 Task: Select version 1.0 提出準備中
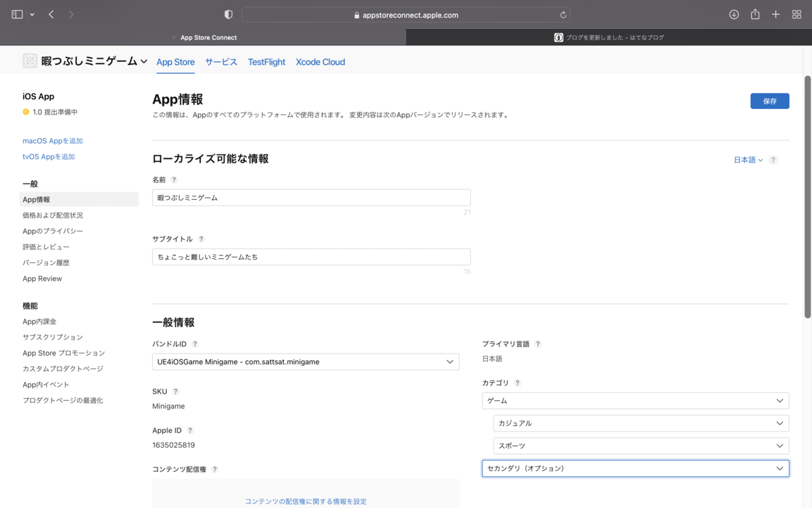pos(50,112)
